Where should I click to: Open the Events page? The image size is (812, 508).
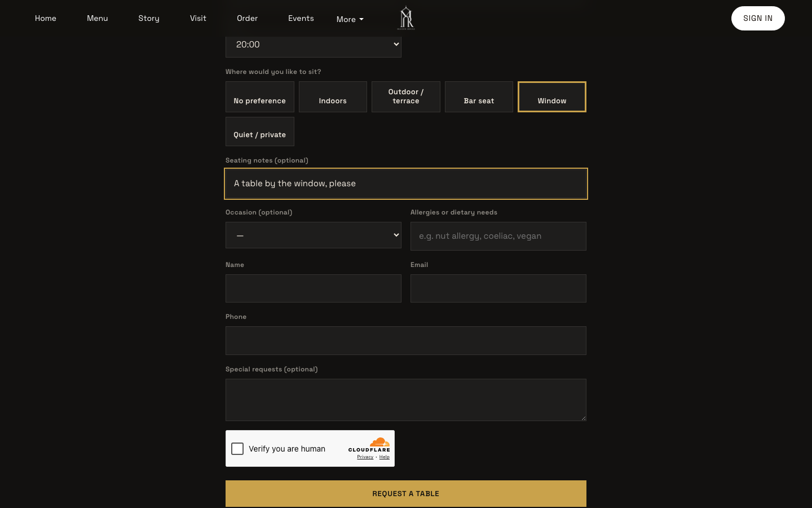(301, 18)
